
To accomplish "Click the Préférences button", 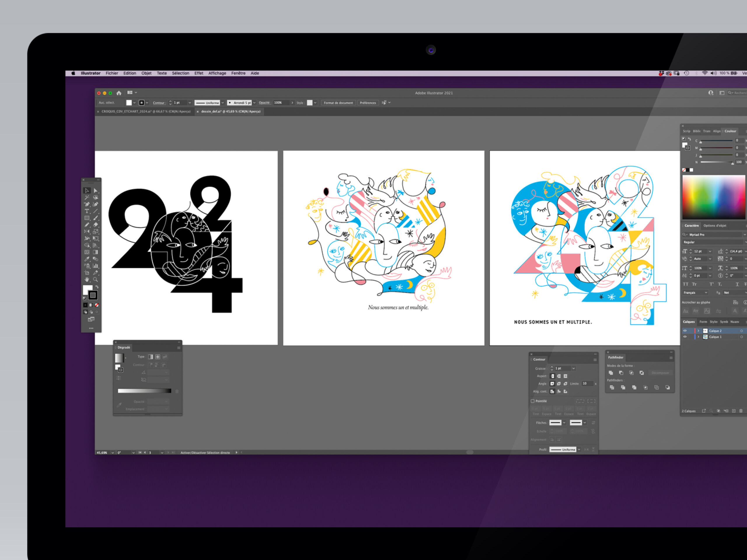I will coord(368,103).
